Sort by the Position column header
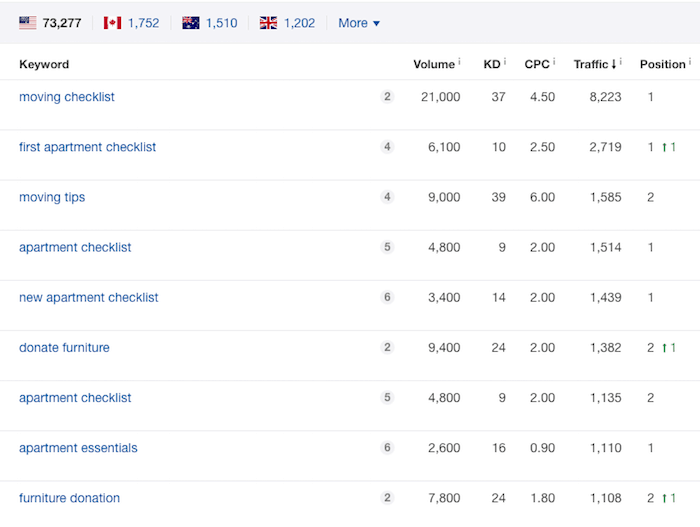 tap(662, 64)
